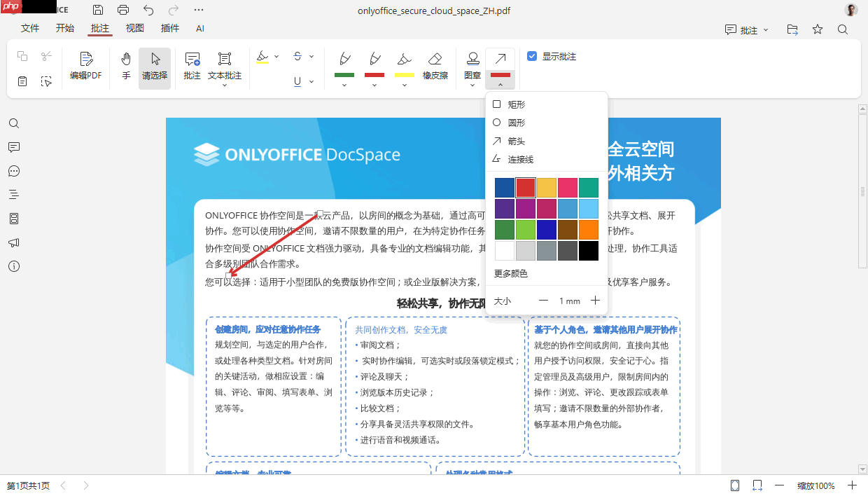Open the comments panel in the sidebar
The image size is (868, 496).
coord(14,147)
